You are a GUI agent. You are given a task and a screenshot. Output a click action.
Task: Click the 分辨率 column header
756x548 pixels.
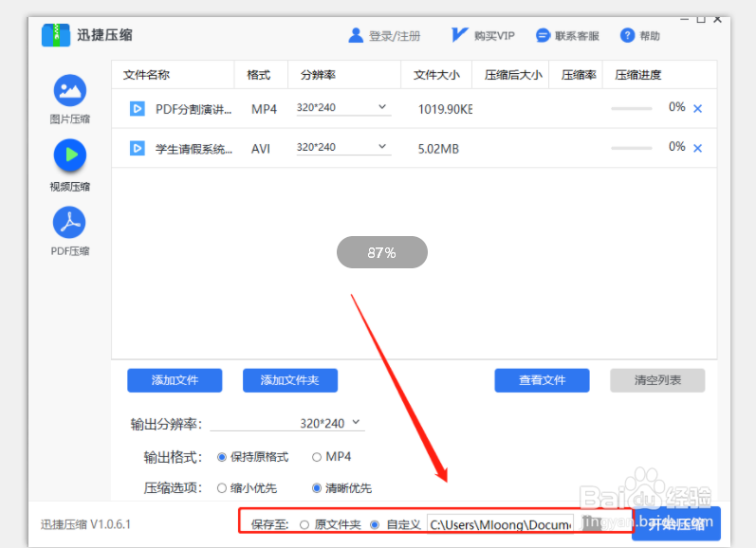pos(318,75)
